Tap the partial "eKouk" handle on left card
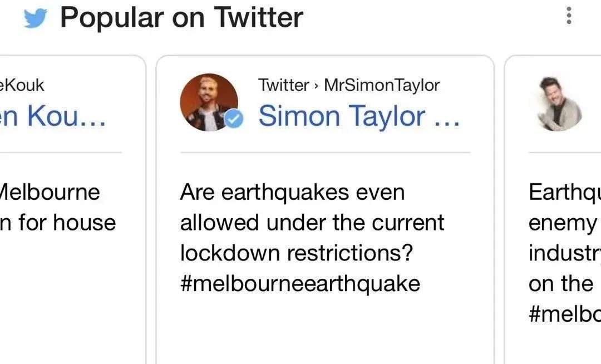The height and width of the screenshot is (364, 601). tap(22, 85)
